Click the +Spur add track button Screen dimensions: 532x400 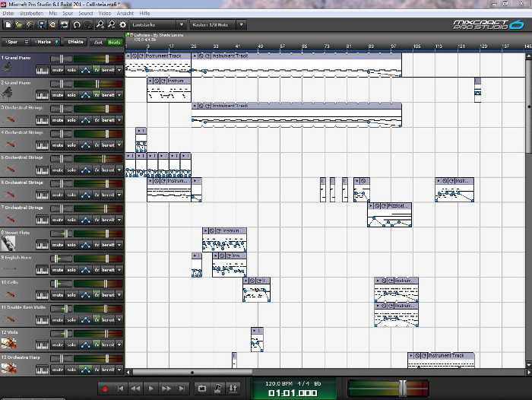(16, 42)
